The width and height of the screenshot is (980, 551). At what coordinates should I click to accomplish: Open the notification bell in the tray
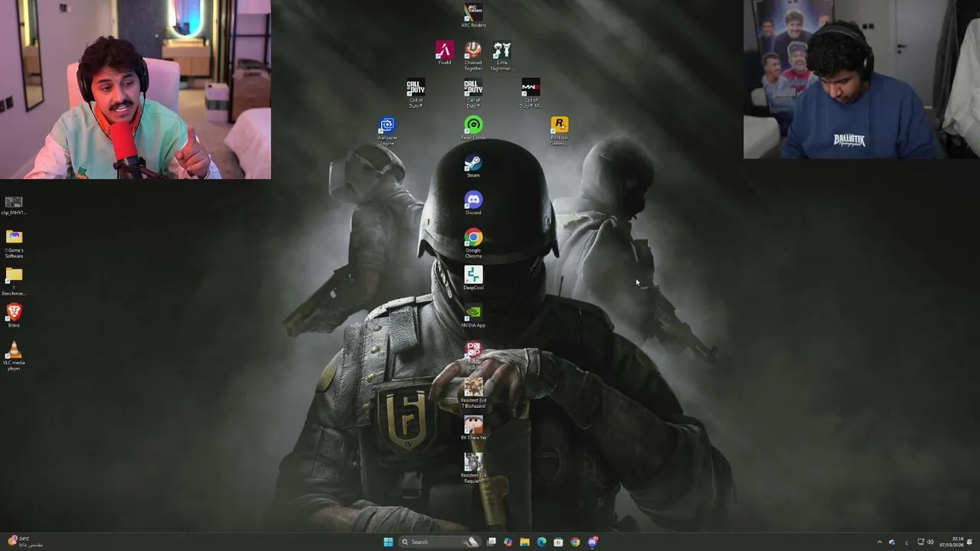point(970,542)
